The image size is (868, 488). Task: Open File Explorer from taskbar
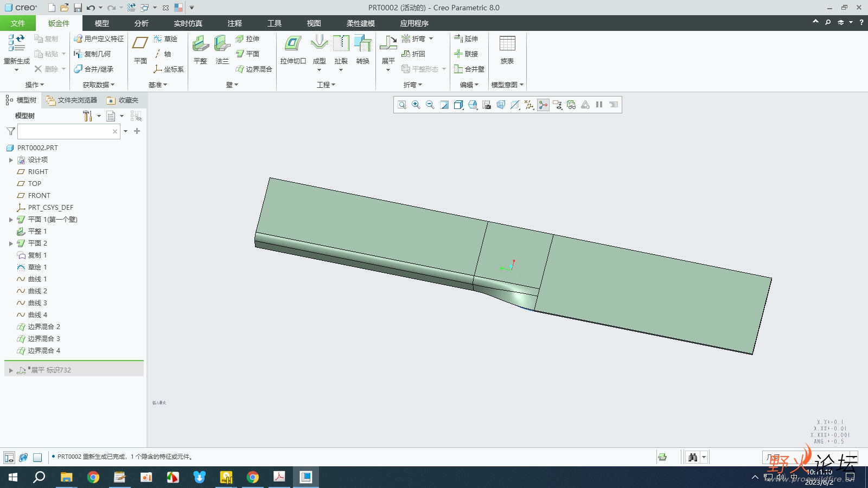tap(66, 477)
